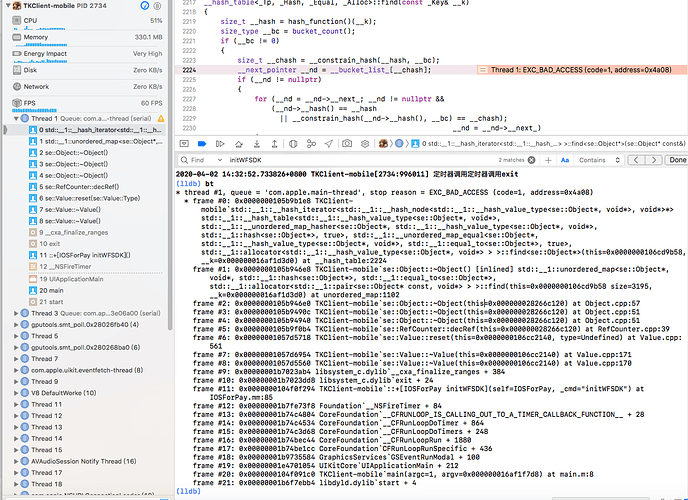Open the Disk gauge report

87,70
